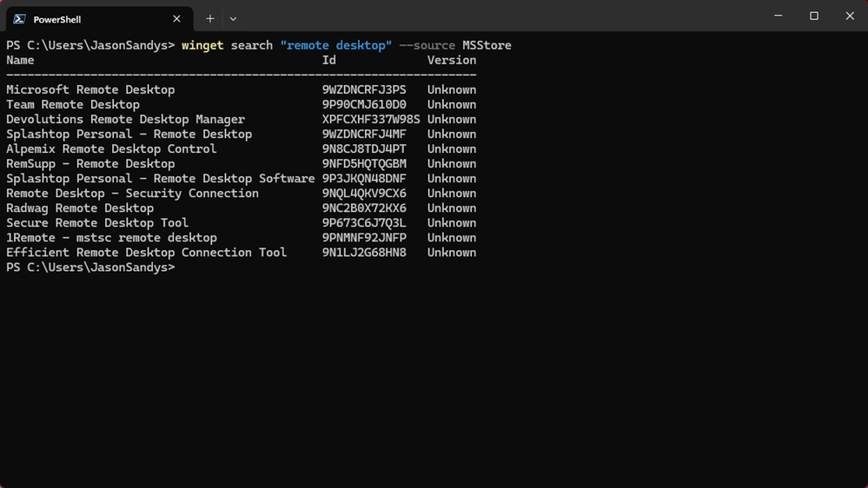868x488 pixels.
Task: Click Remote Desktop - Security Connection entry
Action: click(132, 194)
